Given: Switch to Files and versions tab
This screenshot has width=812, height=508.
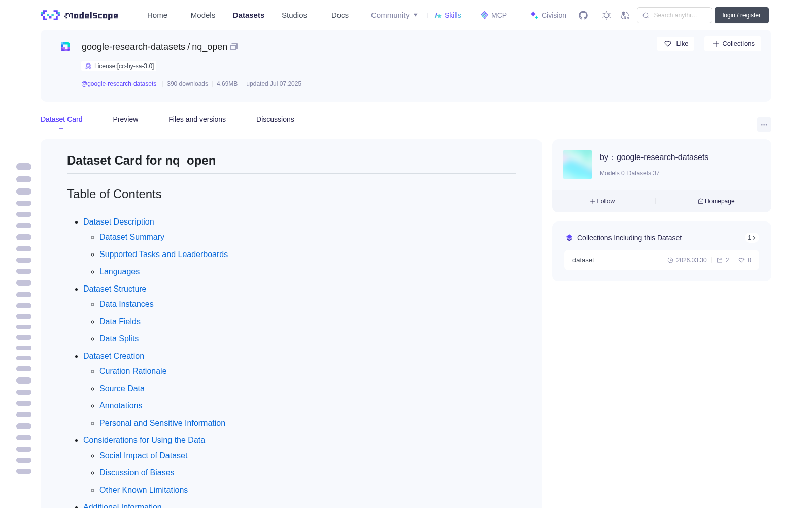Looking at the screenshot, I should pos(197,119).
